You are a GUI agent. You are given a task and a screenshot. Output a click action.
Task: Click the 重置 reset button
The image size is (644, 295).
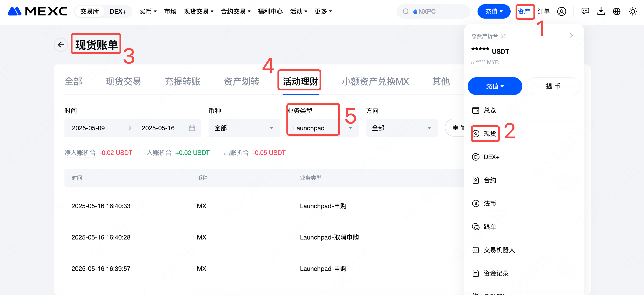tap(455, 128)
